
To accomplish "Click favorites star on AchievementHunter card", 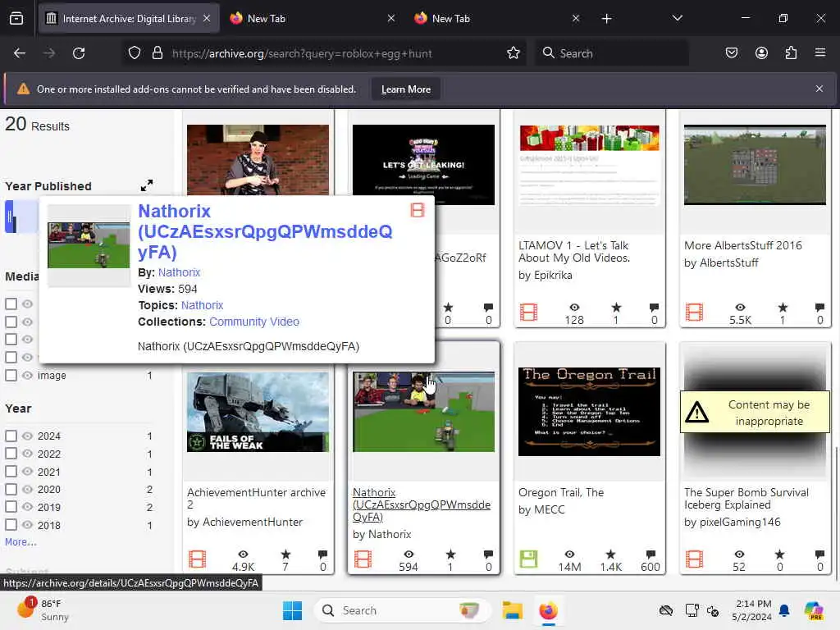I will coord(285,555).
